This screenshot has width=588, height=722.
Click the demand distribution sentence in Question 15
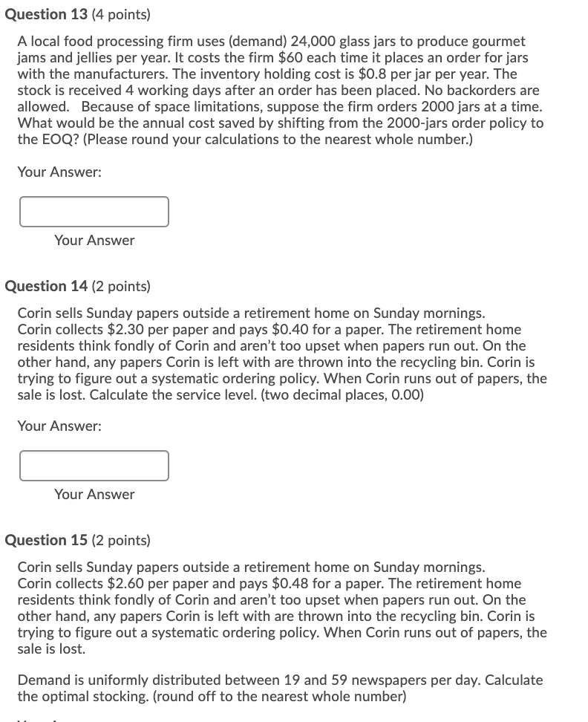coord(282,688)
